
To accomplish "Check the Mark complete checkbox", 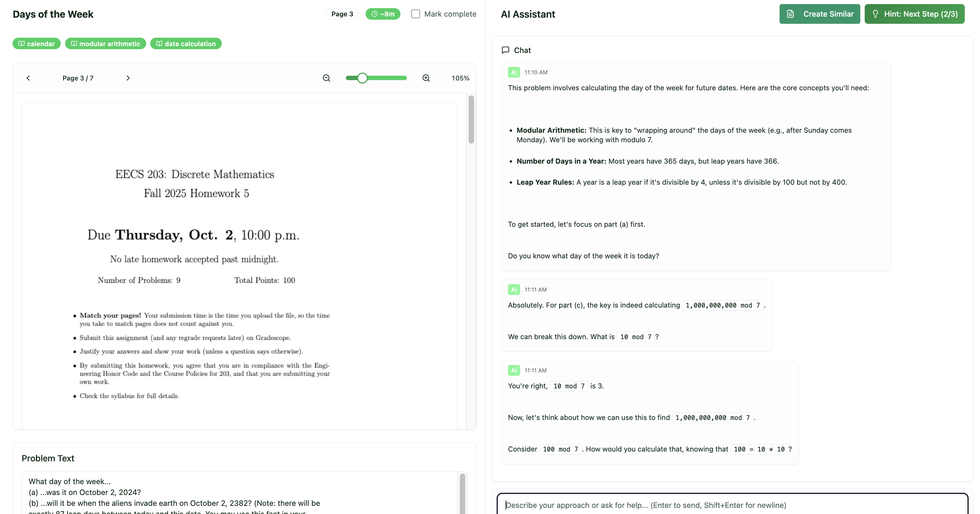I will tap(415, 14).
